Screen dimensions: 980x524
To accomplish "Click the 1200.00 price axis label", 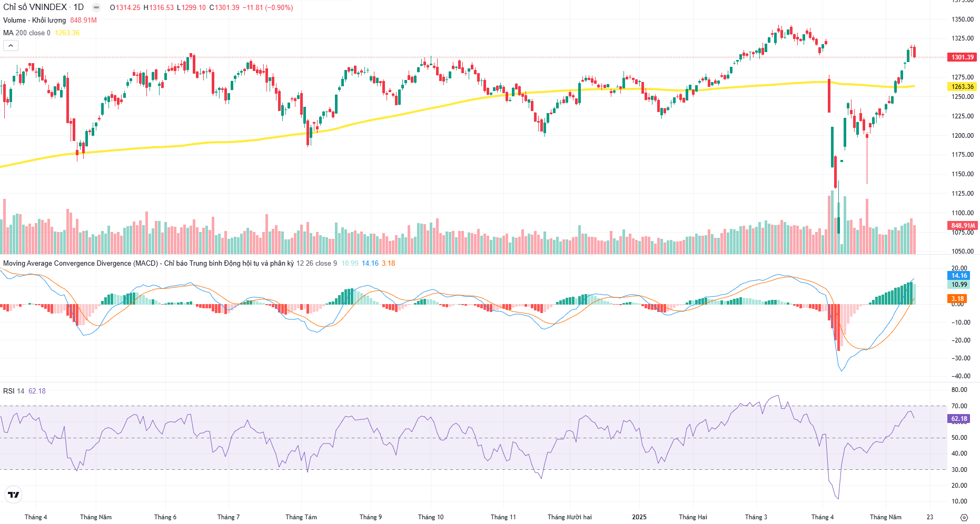I will 963,136.
